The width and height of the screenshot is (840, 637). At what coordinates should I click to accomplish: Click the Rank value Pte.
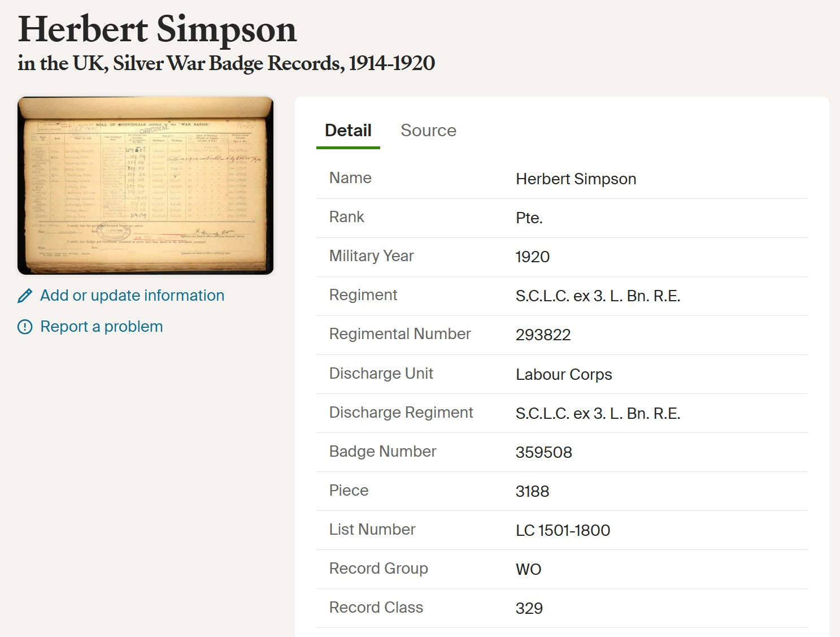pyautogui.click(x=529, y=218)
